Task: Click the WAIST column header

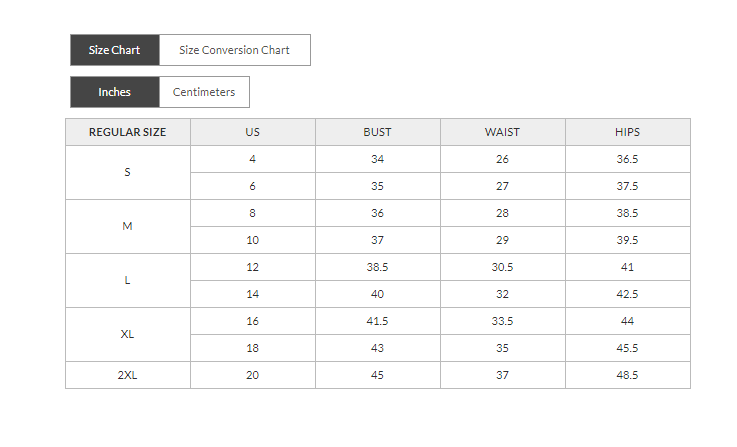Action: (502, 132)
